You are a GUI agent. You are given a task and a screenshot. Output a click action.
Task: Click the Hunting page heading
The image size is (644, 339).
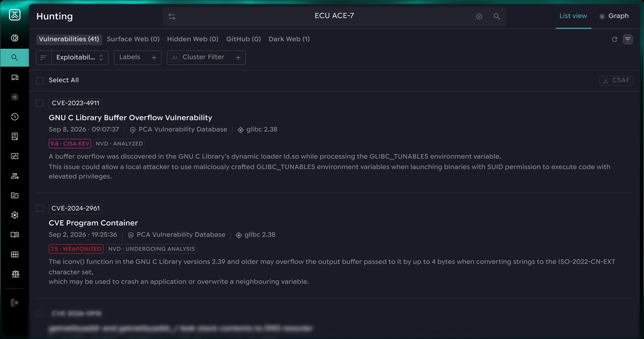[55, 17]
